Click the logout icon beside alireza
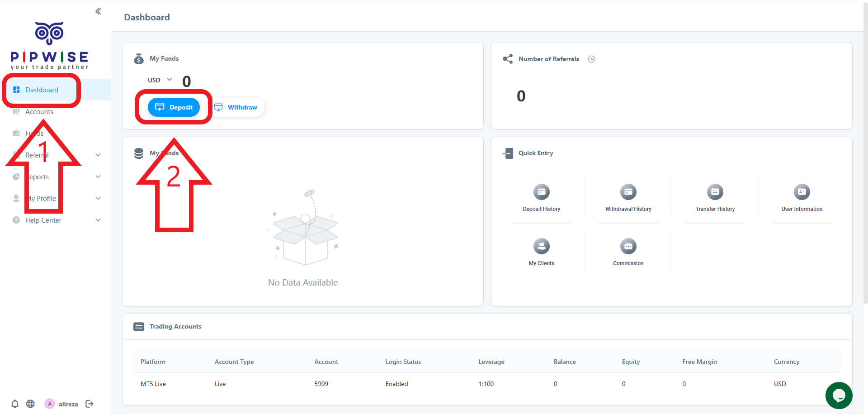 (x=90, y=404)
